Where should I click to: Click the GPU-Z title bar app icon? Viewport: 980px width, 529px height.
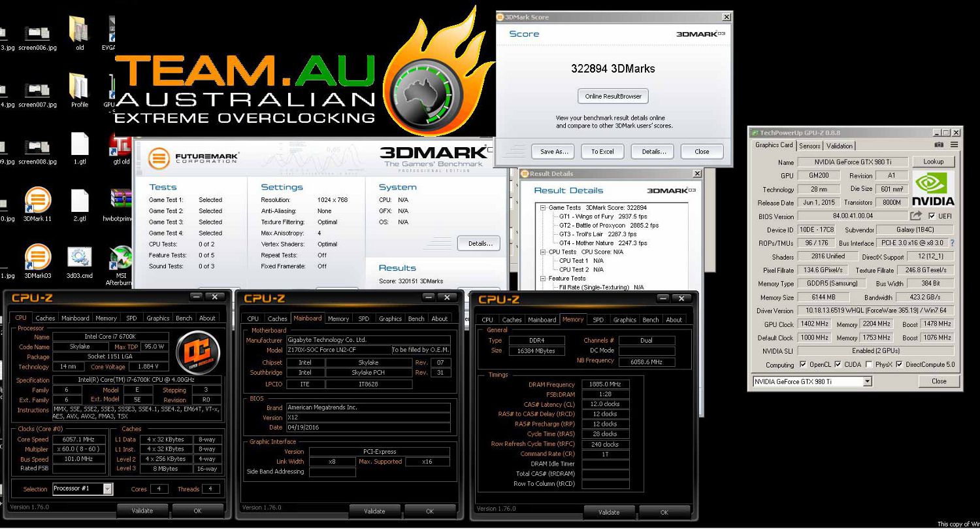click(754, 133)
